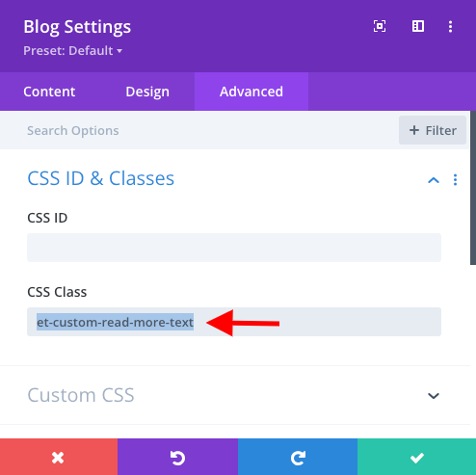Open CSS ID & Classes section options dots
Screen dimensions: 476x475
[x=455, y=180]
